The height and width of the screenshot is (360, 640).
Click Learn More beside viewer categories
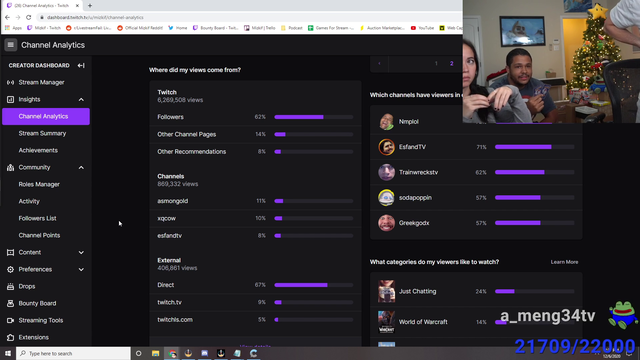(564, 262)
